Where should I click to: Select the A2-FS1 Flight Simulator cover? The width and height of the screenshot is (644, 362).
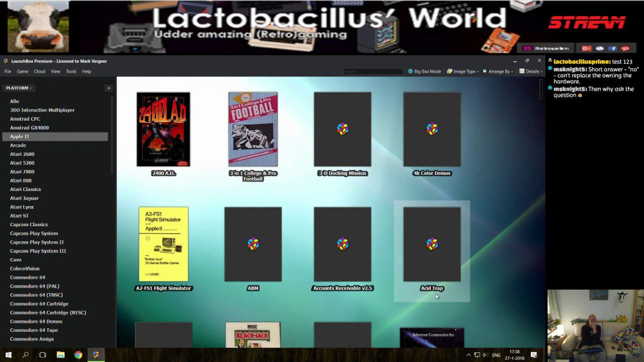click(x=164, y=244)
